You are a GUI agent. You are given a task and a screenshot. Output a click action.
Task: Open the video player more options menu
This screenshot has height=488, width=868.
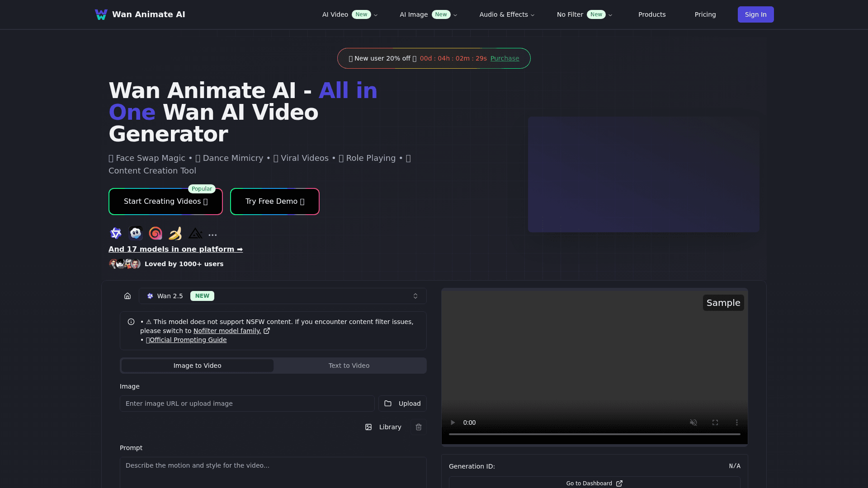tap(736, 422)
